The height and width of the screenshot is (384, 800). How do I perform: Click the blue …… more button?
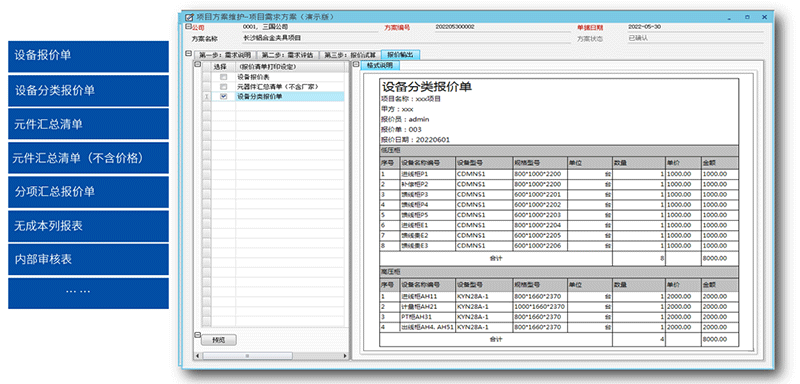pos(88,293)
